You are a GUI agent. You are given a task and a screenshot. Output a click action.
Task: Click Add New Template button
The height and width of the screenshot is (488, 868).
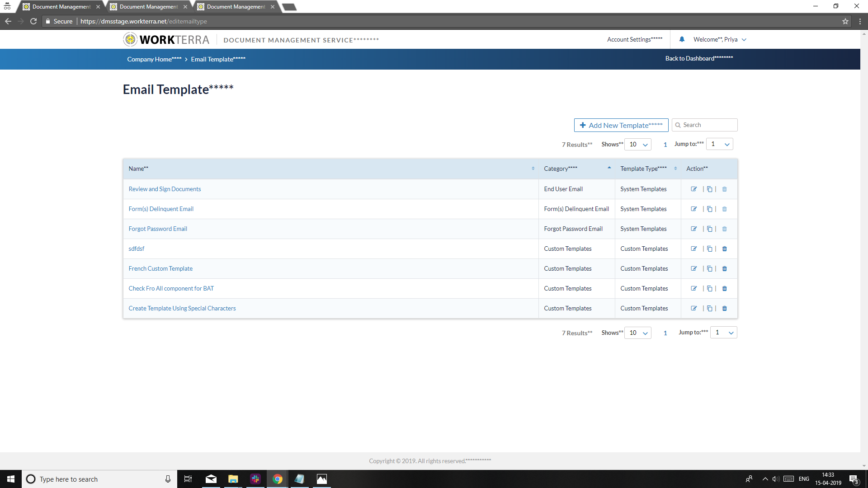point(621,125)
